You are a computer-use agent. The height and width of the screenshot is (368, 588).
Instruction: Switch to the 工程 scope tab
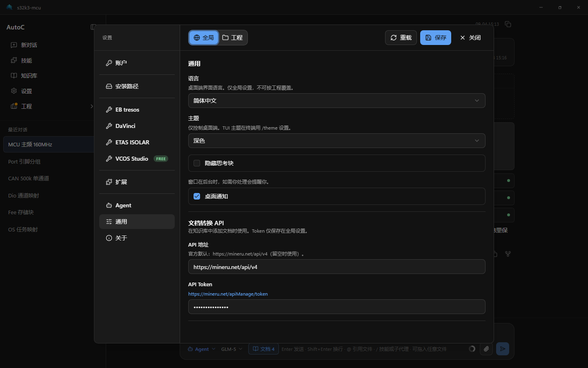pos(233,38)
